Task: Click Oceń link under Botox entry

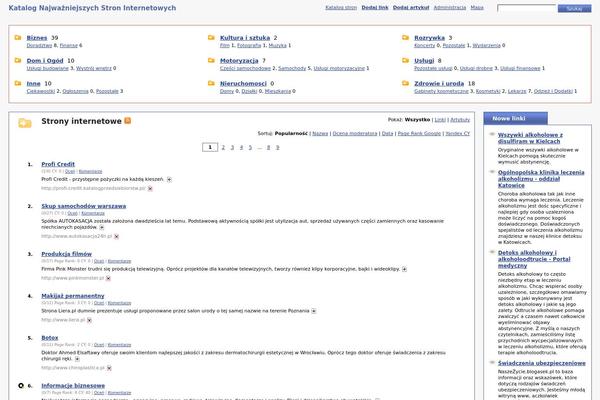Action: (99, 345)
